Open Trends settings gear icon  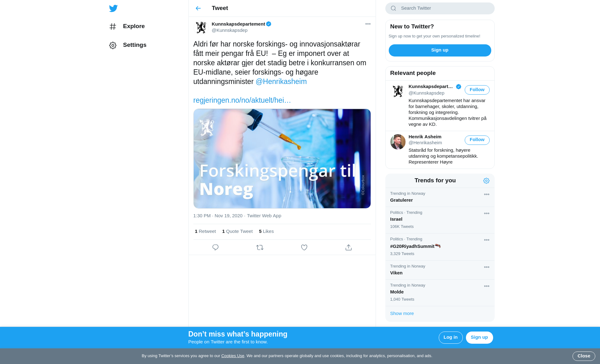click(x=486, y=181)
